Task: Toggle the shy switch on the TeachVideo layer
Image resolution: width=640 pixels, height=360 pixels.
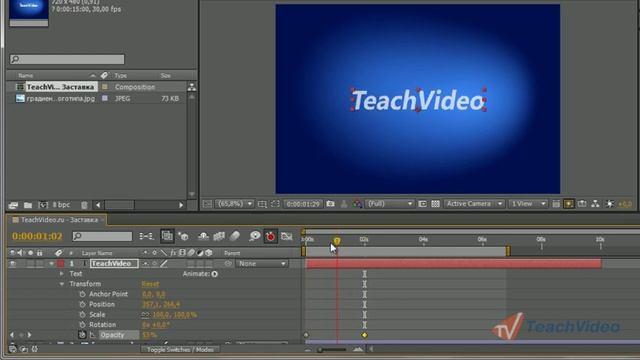Action: click(145, 264)
